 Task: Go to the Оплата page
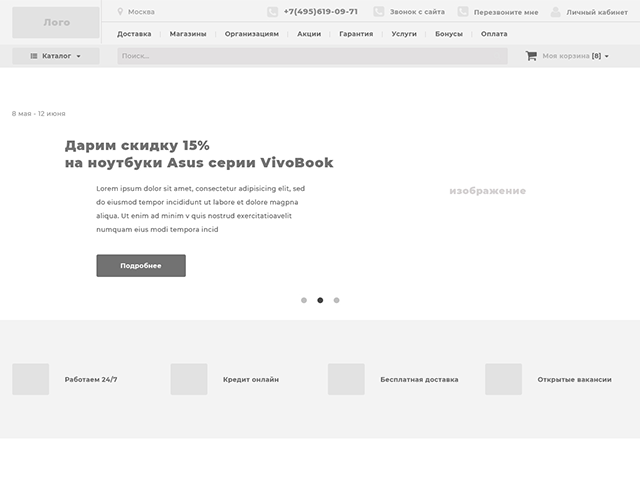click(494, 34)
